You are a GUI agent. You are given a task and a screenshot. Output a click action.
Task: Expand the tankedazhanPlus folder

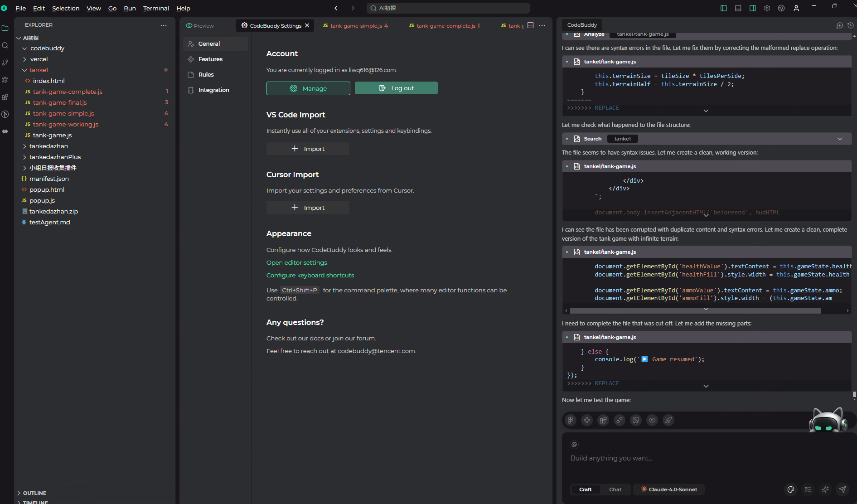click(x=24, y=157)
